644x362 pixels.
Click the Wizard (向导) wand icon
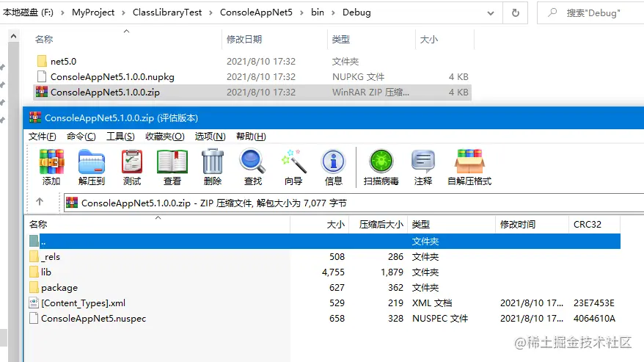(x=293, y=162)
